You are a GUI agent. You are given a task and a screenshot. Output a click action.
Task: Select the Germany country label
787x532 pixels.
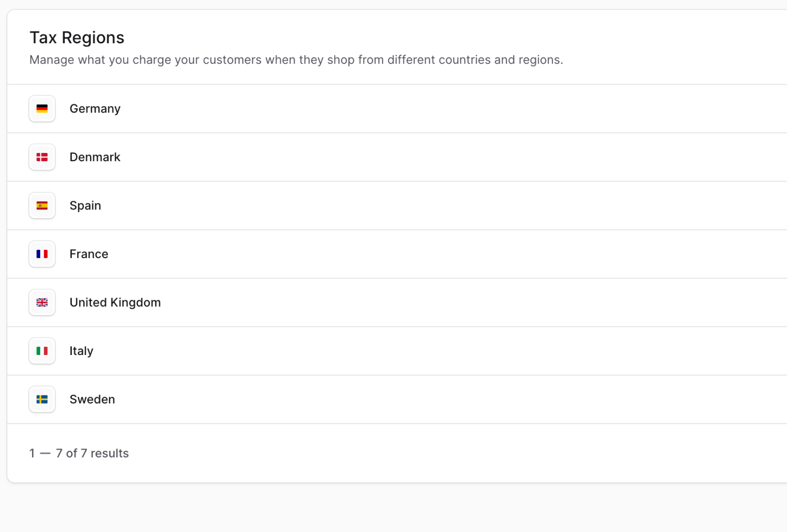click(94, 109)
